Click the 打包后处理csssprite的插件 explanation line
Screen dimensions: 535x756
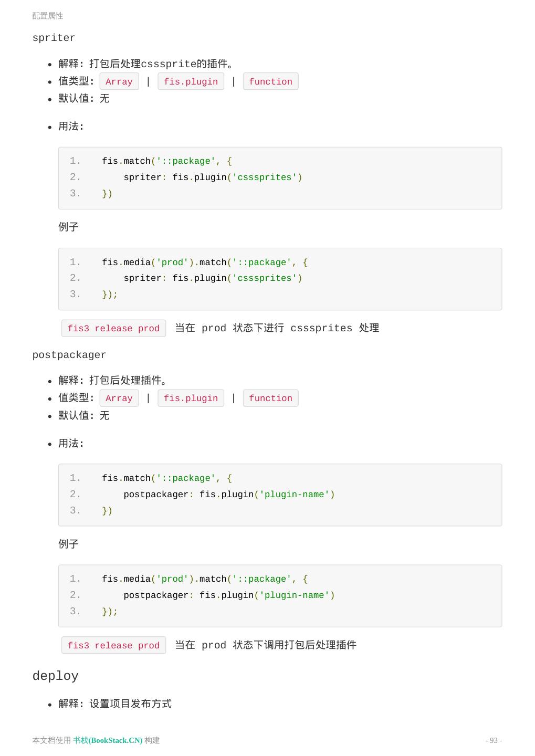[161, 64]
